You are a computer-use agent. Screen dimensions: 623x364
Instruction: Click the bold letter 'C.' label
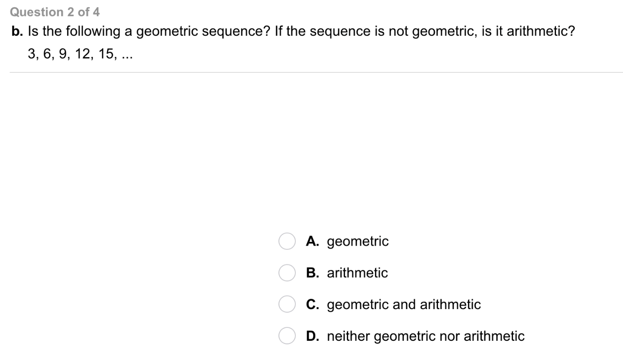coord(312,305)
